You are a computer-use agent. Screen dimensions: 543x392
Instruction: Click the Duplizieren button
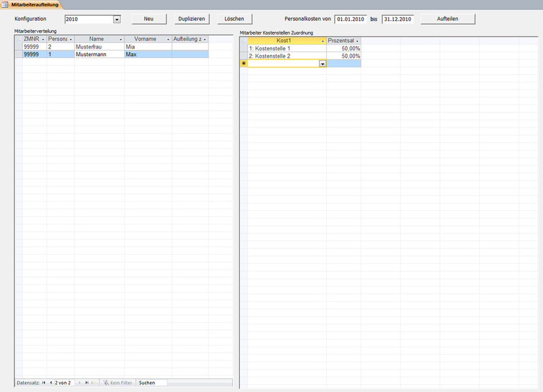click(192, 19)
